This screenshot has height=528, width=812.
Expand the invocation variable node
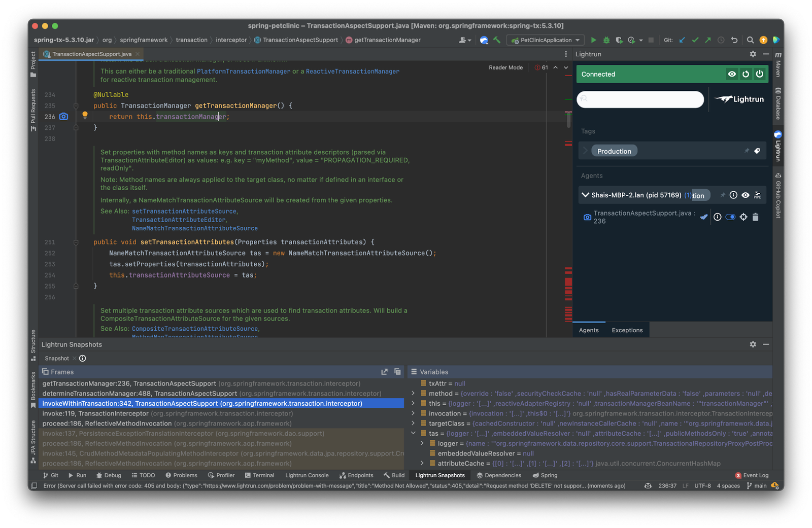pyautogui.click(x=413, y=413)
